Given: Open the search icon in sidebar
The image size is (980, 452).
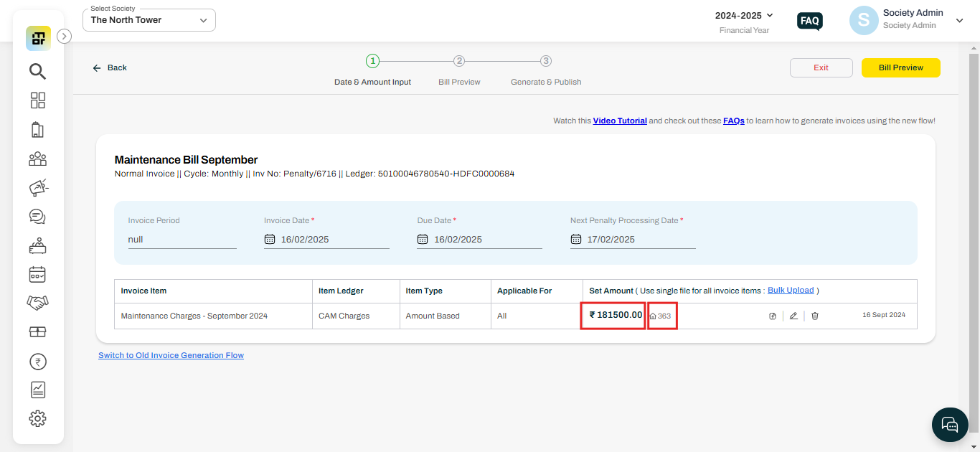Looking at the screenshot, I should (x=37, y=71).
